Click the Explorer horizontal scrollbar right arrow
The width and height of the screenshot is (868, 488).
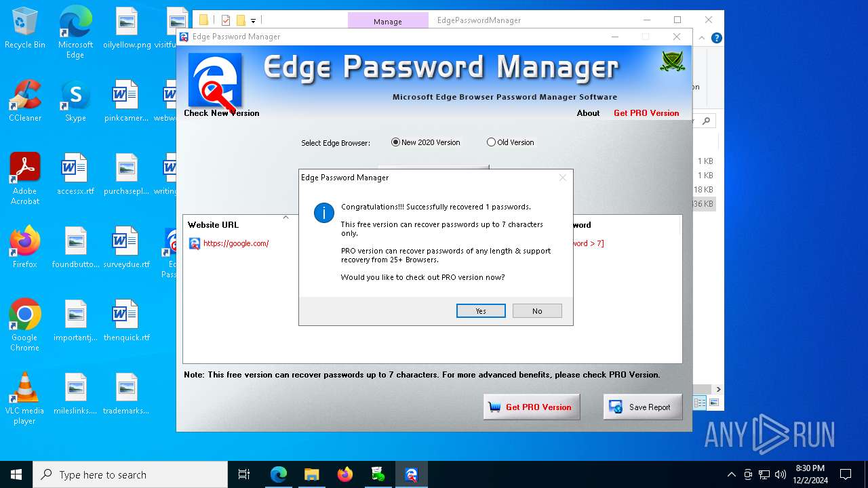point(718,390)
